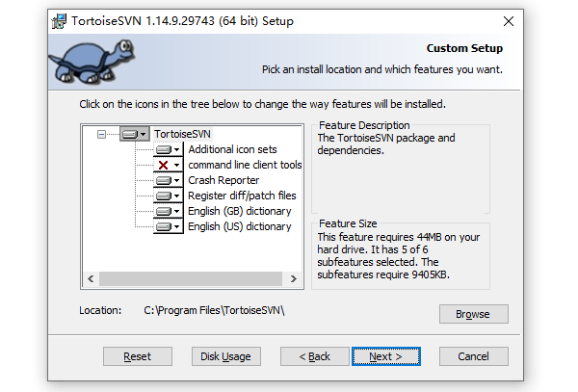
Task: Select the Crash Reporter tree label
Action: tap(223, 181)
